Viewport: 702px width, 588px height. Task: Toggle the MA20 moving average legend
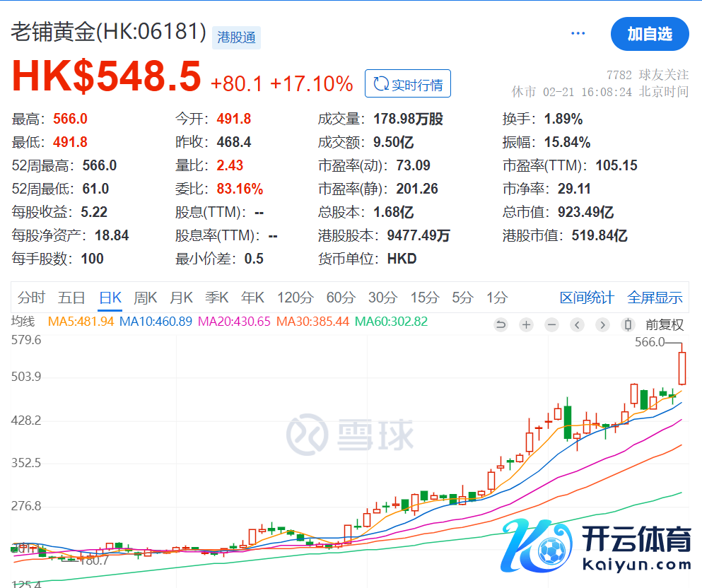(234, 322)
